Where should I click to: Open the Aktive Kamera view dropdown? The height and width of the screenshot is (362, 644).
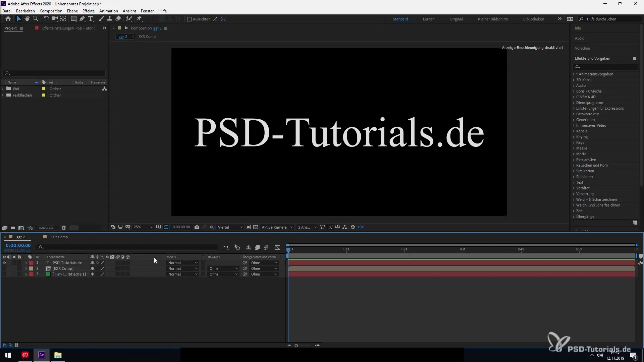(277, 227)
